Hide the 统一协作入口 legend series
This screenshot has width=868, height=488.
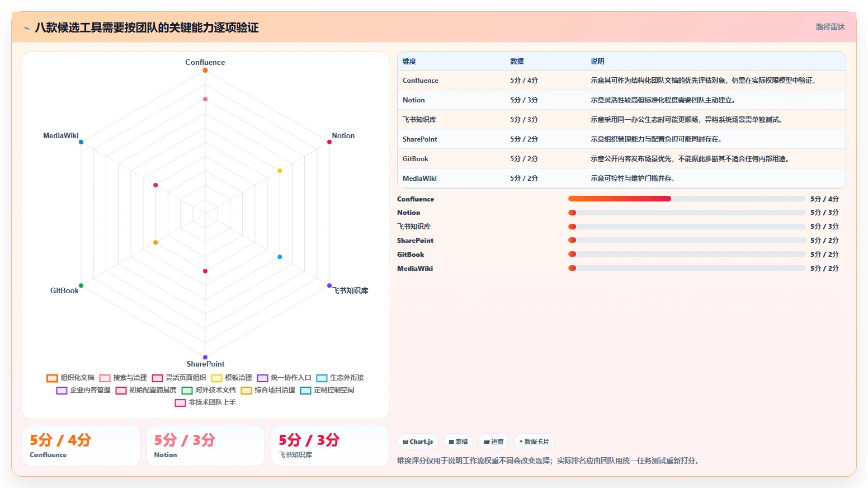(x=284, y=378)
